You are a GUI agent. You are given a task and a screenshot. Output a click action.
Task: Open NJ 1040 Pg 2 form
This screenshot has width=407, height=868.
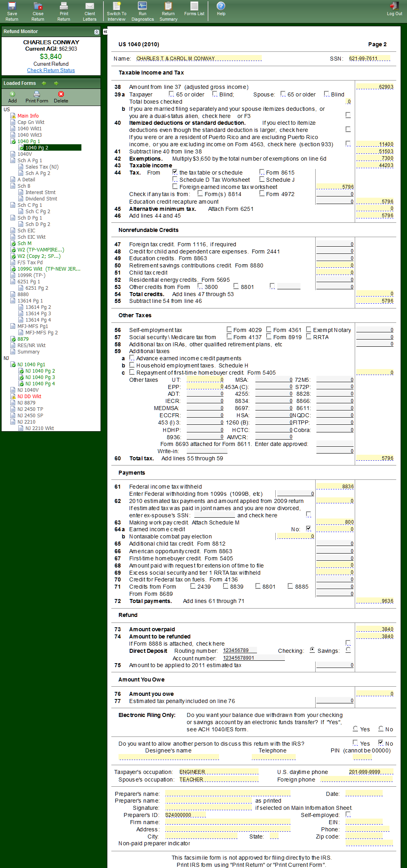[x=40, y=371]
